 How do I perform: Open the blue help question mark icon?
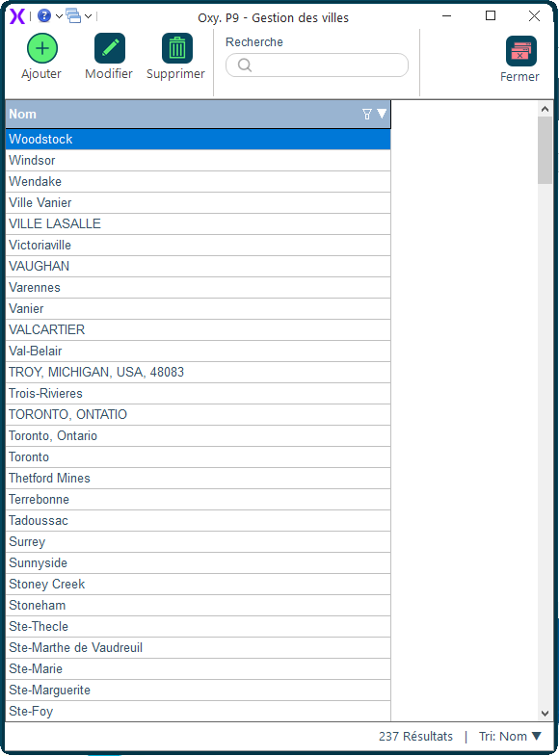coord(44,16)
